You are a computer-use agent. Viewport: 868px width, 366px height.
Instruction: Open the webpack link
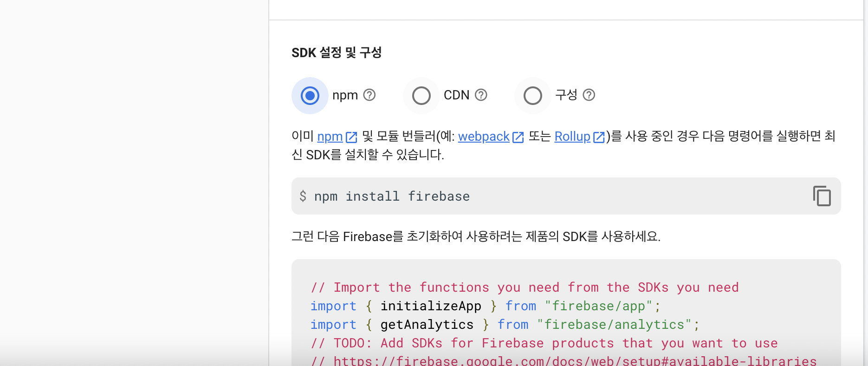pyautogui.click(x=484, y=137)
